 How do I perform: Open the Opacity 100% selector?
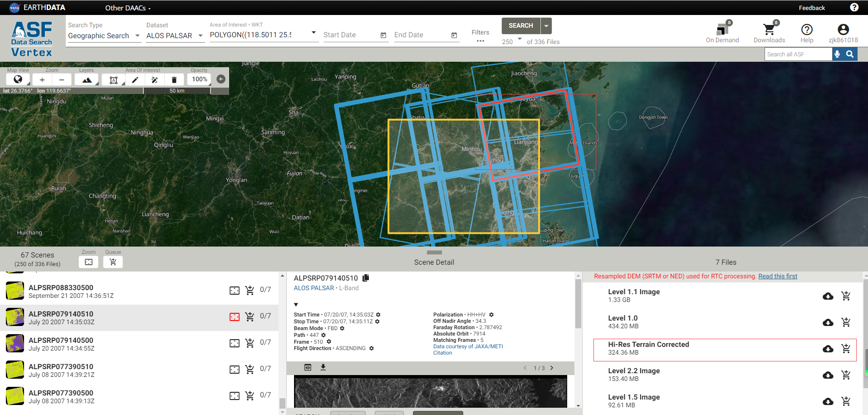click(x=199, y=79)
